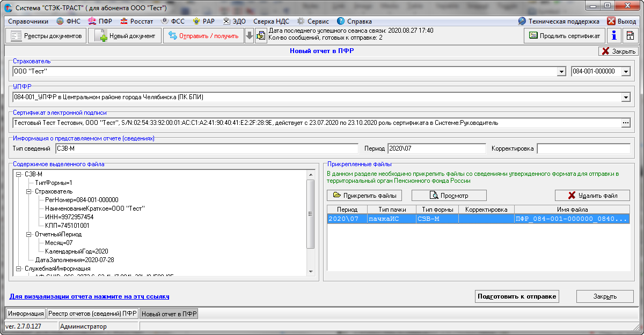Click the Тип формы column header
Viewport: 644px width, 335px height.
click(x=437, y=210)
